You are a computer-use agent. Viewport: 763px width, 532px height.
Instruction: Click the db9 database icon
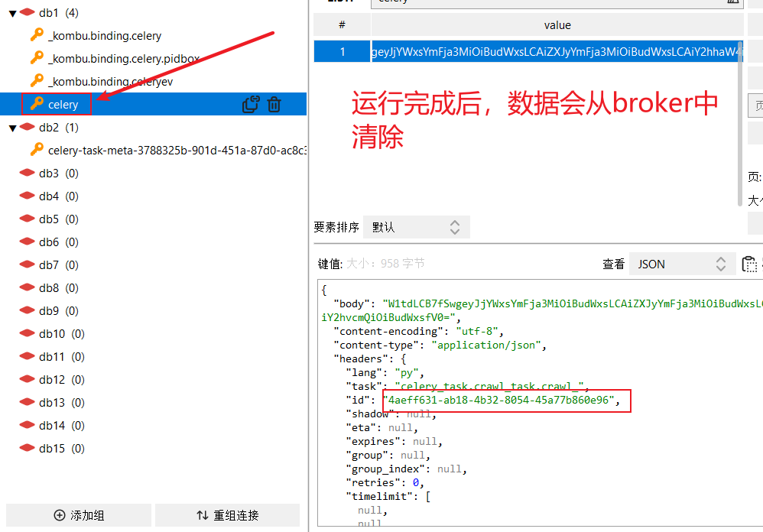[x=28, y=310]
